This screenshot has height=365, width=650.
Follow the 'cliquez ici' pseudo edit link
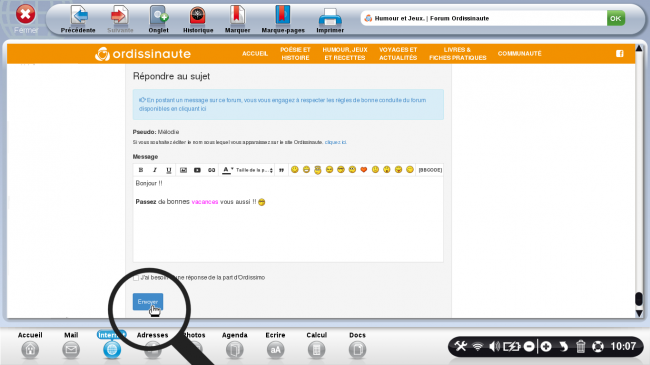(335, 142)
